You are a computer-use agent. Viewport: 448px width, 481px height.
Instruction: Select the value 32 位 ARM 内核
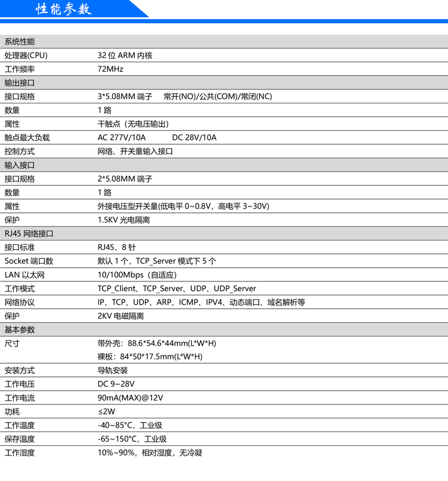coord(125,56)
